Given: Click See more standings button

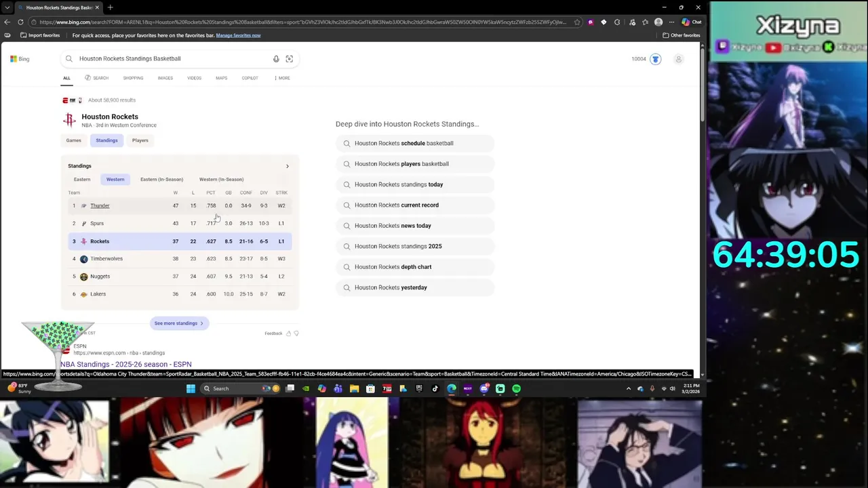Looking at the screenshot, I should tap(179, 323).
